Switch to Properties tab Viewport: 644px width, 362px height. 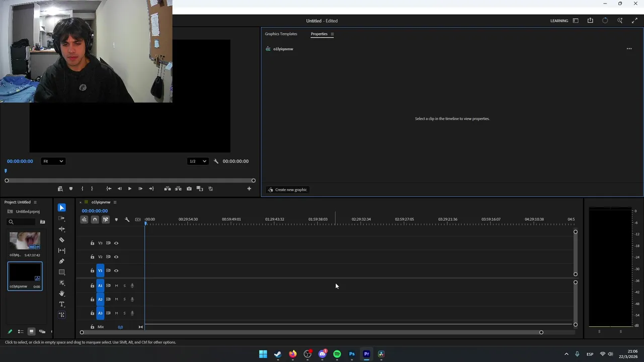click(319, 34)
